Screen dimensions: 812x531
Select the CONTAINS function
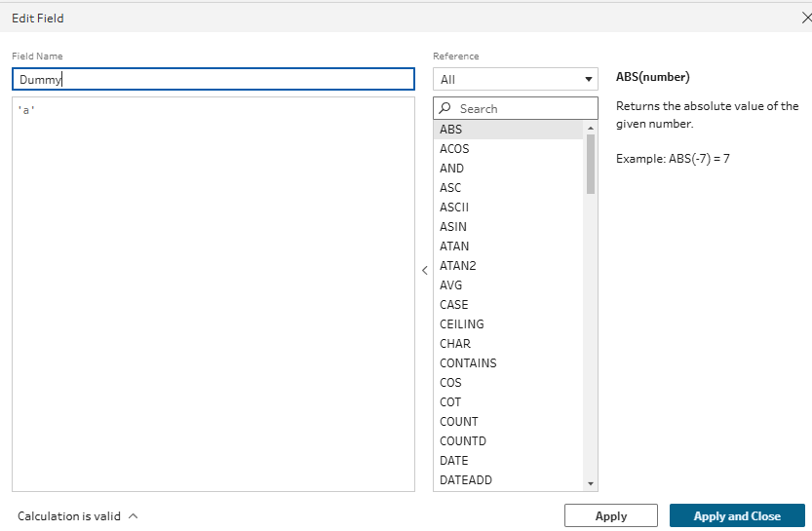pyautogui.click(x=468, y=363)
